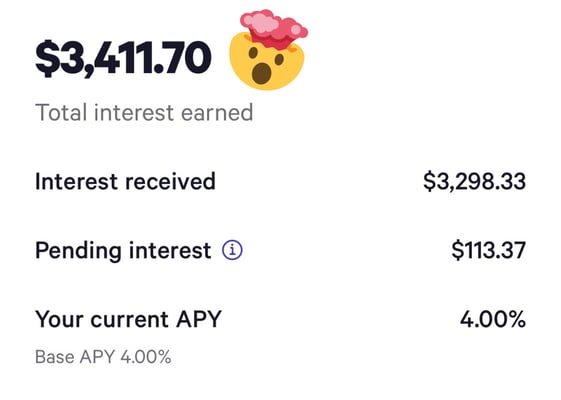The height and width of the screenshot is (400, 561).
Task: Select the $3,411.70 total interest amount
Action: pyautogui.click(x=123, y=58)
